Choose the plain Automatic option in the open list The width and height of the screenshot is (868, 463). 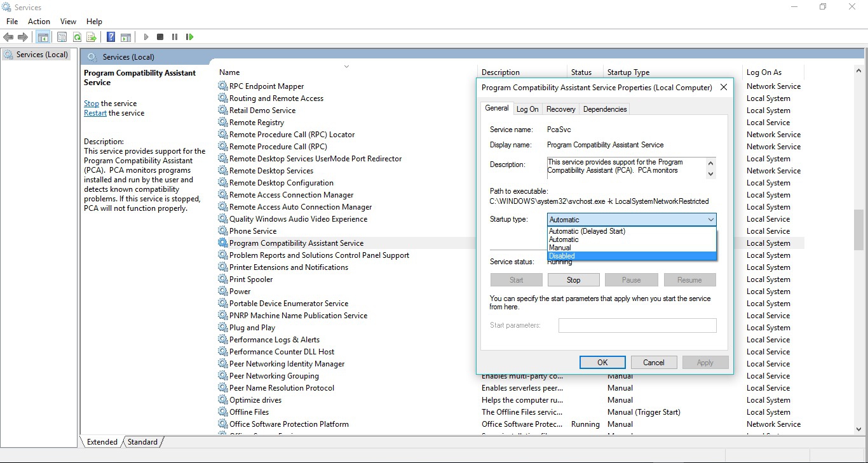632,239
